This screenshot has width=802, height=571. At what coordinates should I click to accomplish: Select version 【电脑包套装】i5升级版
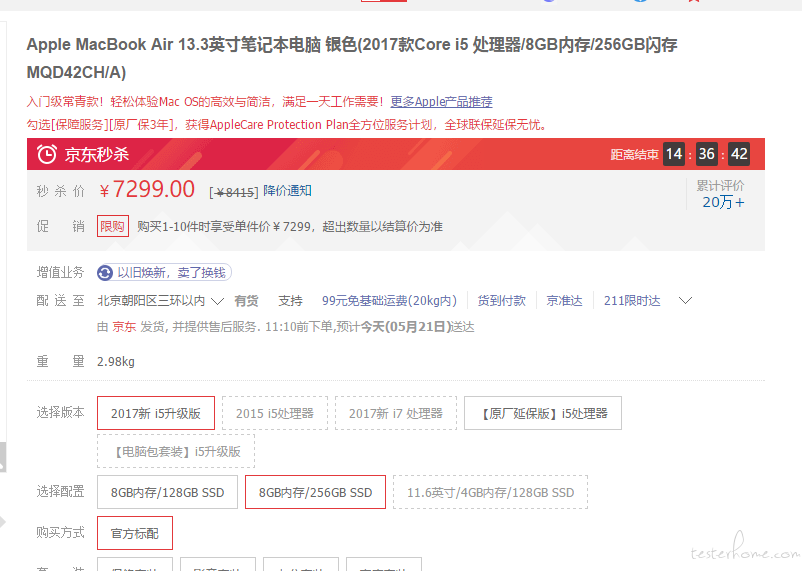click(x=176, y=451)
